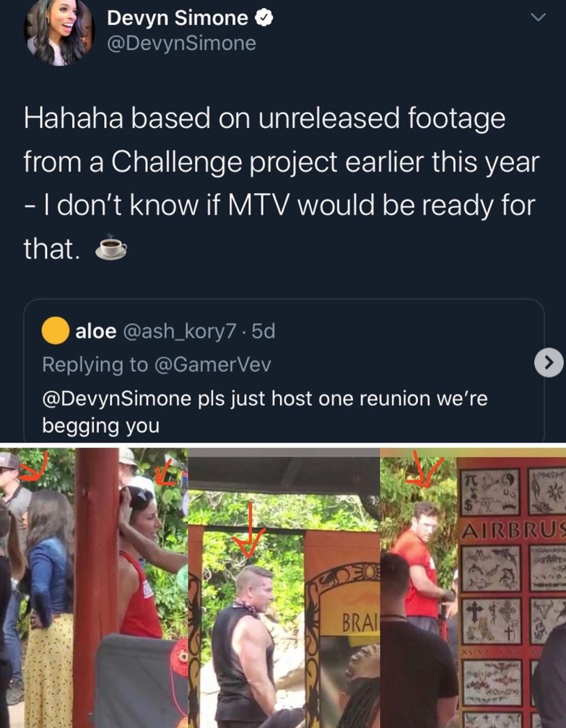Open the left photo with the red pillar
The height and width of the screenshot is (728, 566).
(94, 588)
